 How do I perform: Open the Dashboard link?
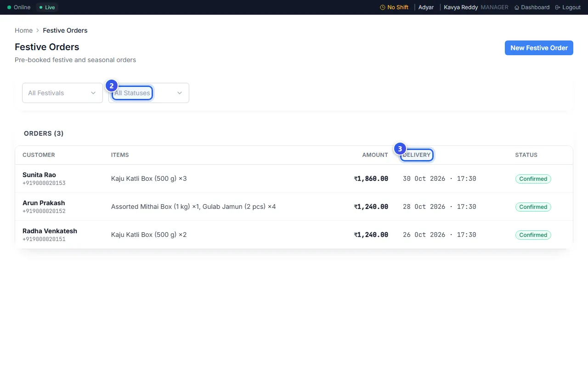(x=532, y=7)
